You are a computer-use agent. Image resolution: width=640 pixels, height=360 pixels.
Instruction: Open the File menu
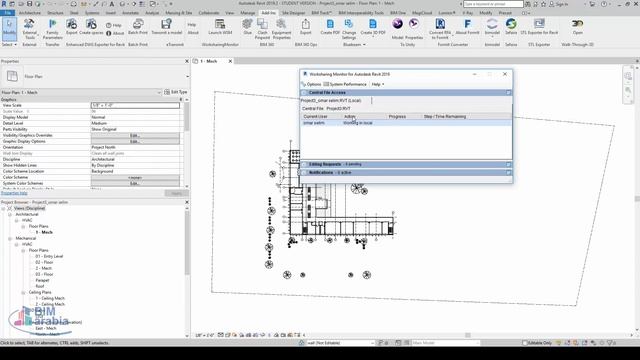7,13
